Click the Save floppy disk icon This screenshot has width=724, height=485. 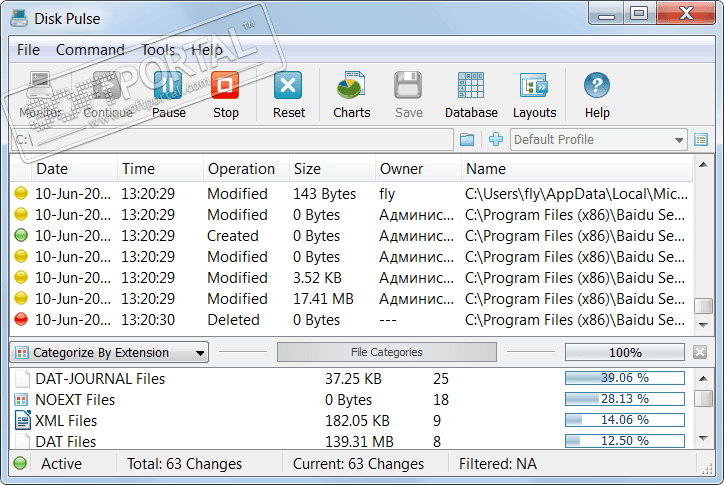[x=408, y=86]
